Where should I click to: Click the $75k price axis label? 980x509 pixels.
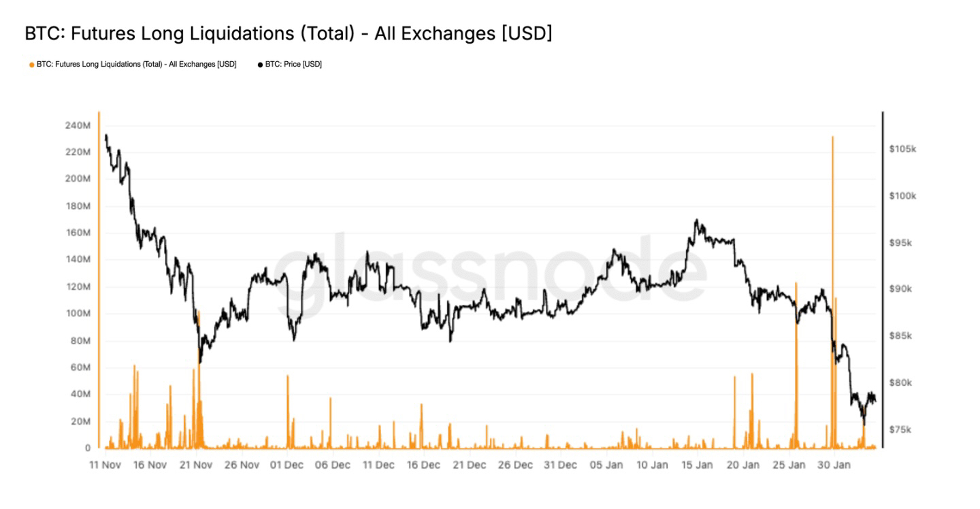click(901, 430)
